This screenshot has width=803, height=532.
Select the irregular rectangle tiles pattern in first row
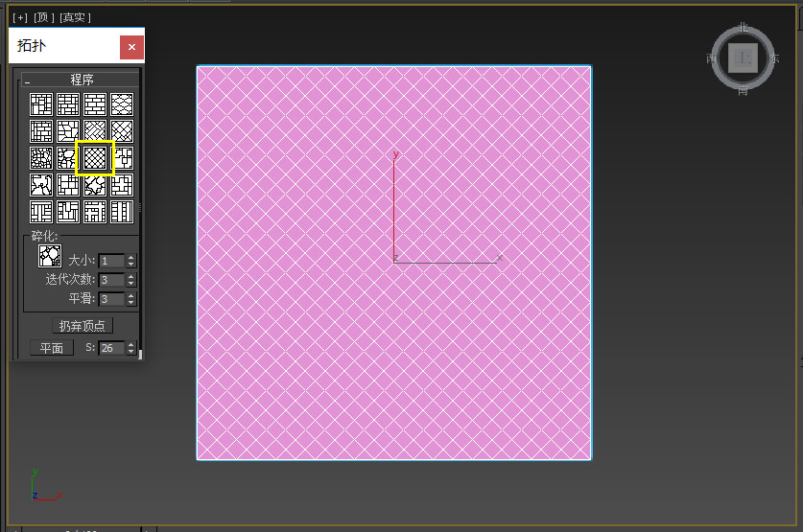41,104
